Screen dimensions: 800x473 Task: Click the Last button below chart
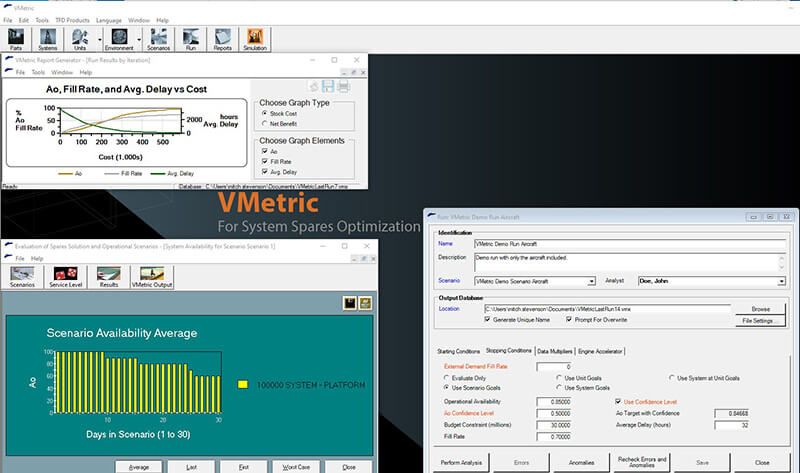(x=191, y=467)
